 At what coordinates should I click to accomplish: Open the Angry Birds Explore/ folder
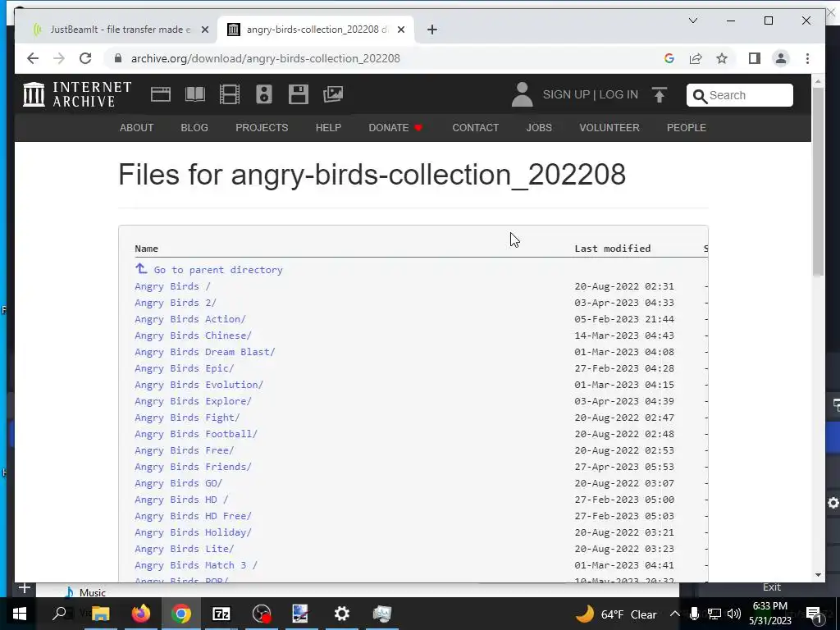[193, 401]
